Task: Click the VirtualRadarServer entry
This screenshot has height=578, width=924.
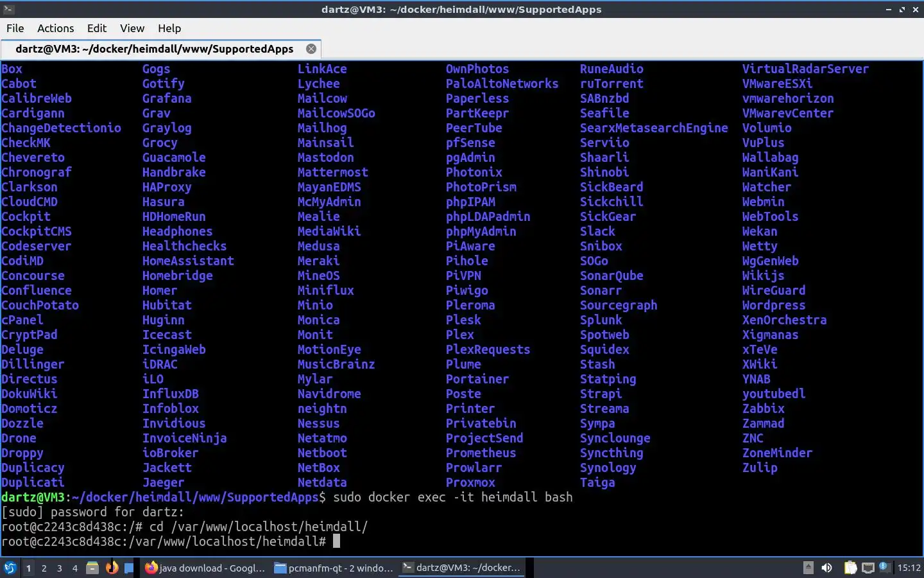Action: pos(806,69)
